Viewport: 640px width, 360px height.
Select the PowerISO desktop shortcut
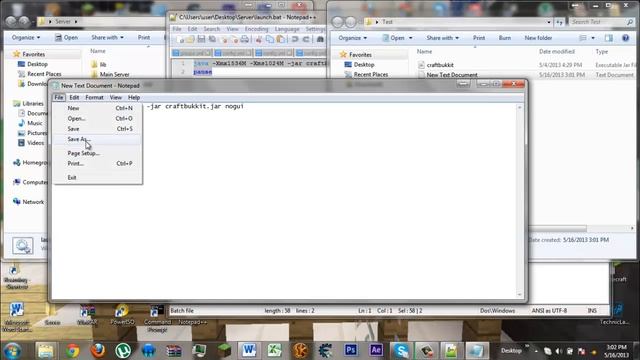(x=122, y=315)
